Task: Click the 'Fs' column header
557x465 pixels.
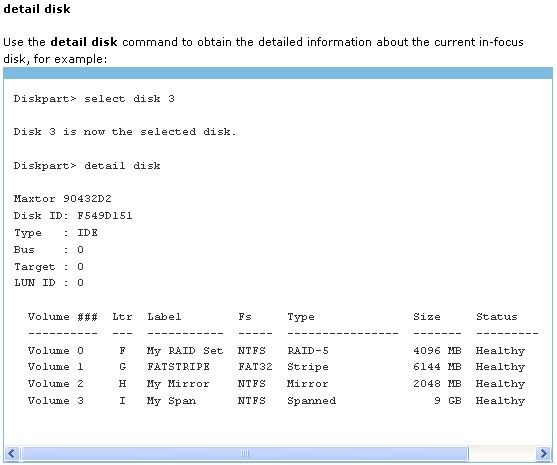Action: coord(245,317)
